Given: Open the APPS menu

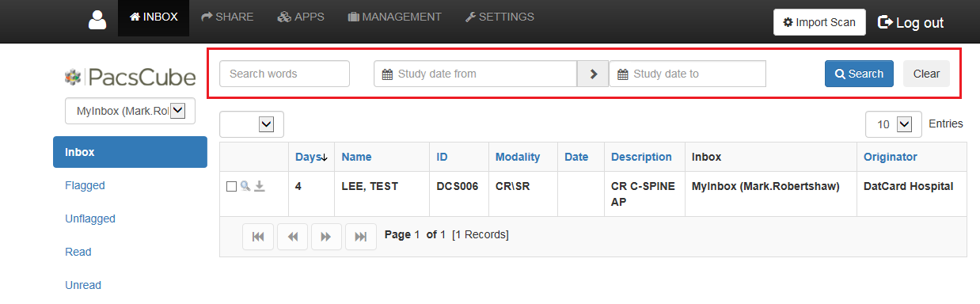Looking at the screenshot, I should click(301, 17).
